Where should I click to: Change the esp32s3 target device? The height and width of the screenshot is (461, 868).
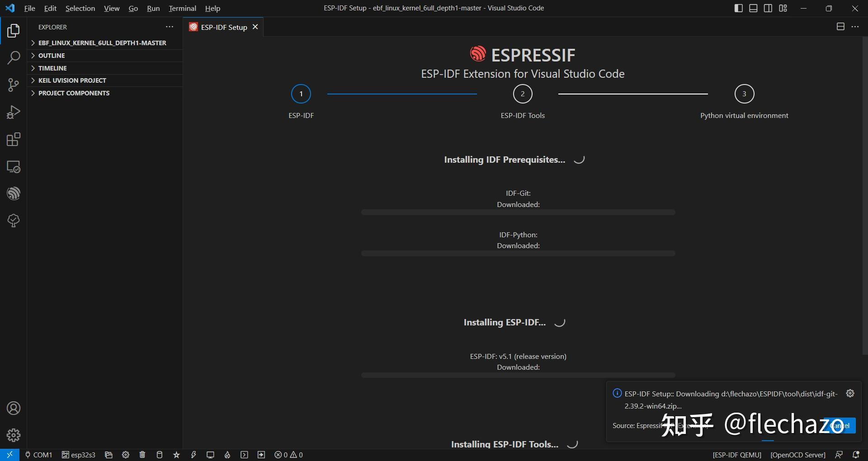point(79,455)
